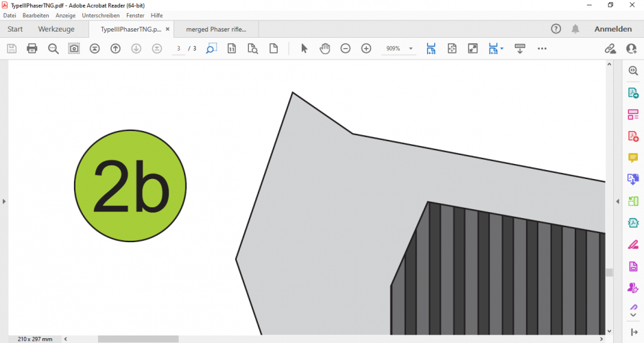
Task: Share the file with others icon
Action: 631,49
